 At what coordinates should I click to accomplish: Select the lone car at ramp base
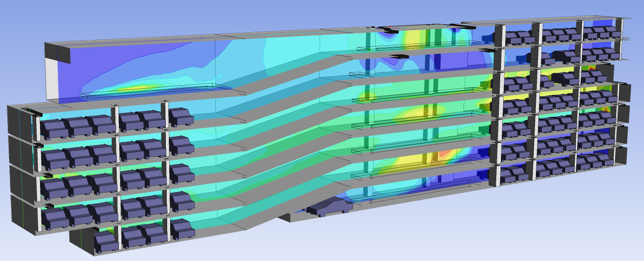click(x=330, y=207)
